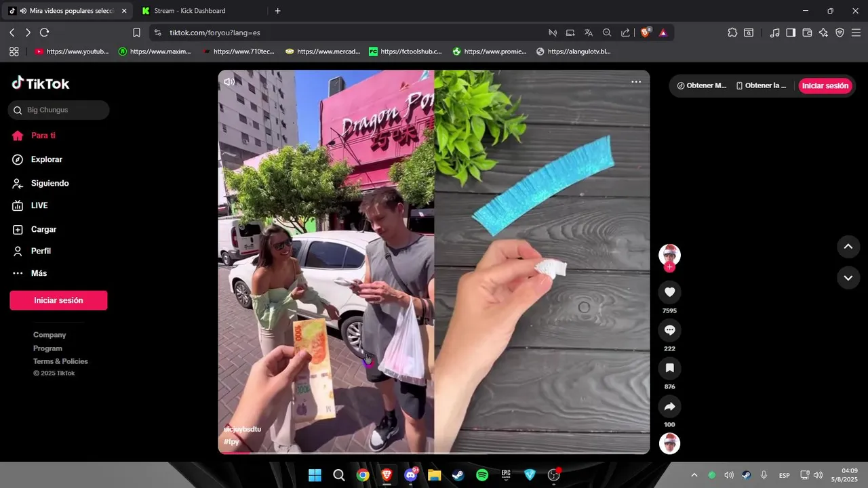Open the fctoolshub bookmark
This screenshot has width=868, height=488.
pyautogui.click(x=406, y=52)
